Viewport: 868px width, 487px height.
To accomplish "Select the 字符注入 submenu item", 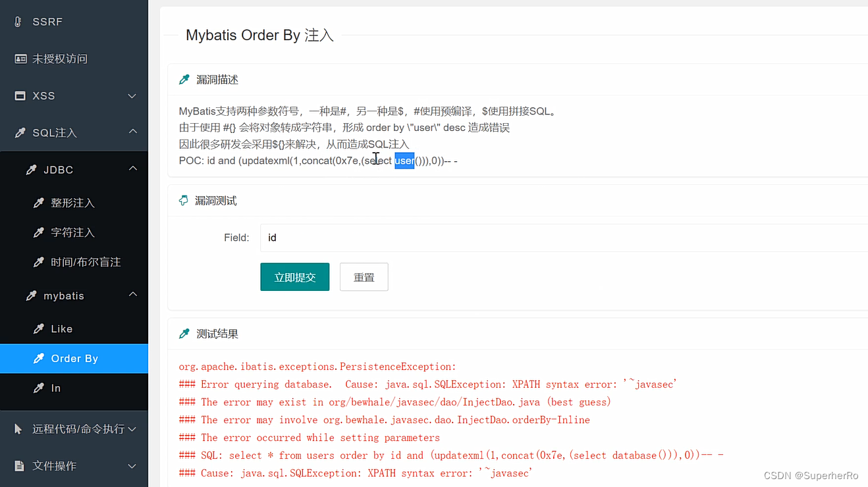I will pyautogui.click(x=74, y=232).
